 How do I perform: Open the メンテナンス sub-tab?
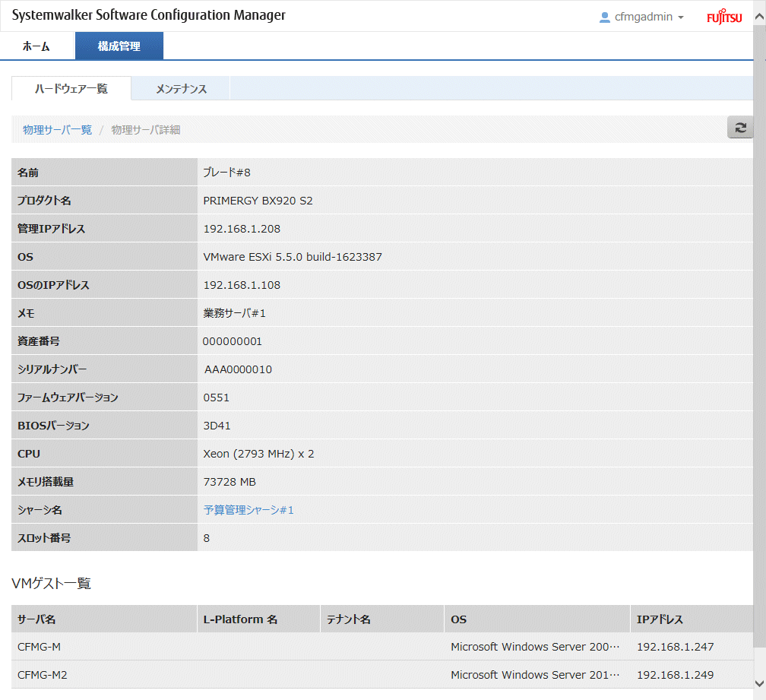tap(181, 89)
